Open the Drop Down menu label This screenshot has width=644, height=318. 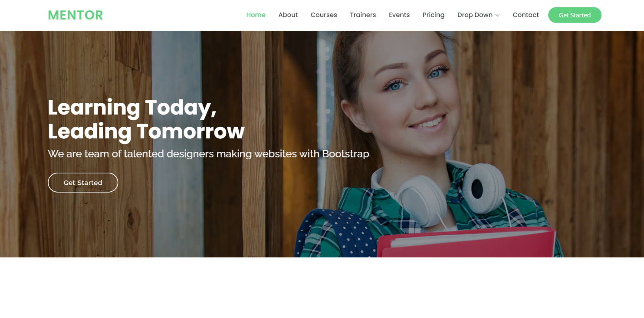click(x=475, y=15)
